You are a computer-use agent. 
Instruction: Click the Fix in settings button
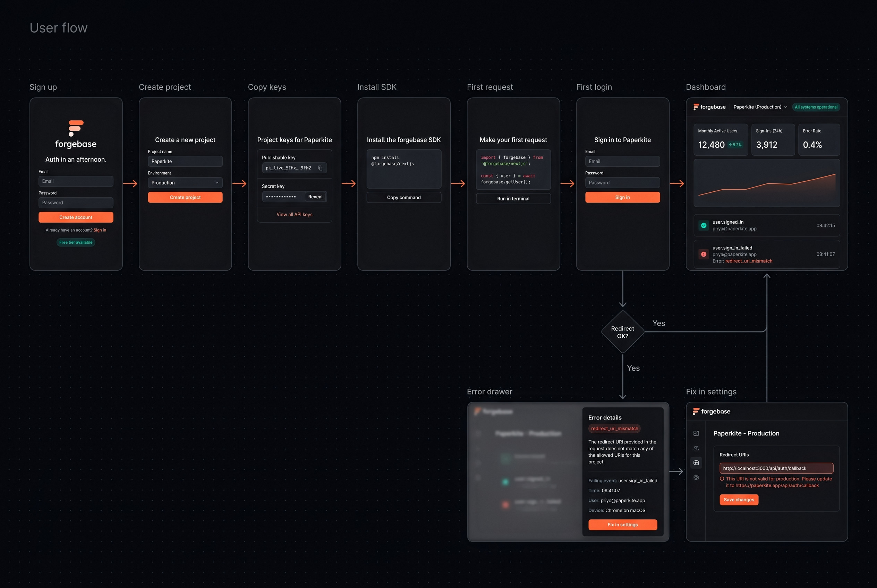[x=623, y=525]
